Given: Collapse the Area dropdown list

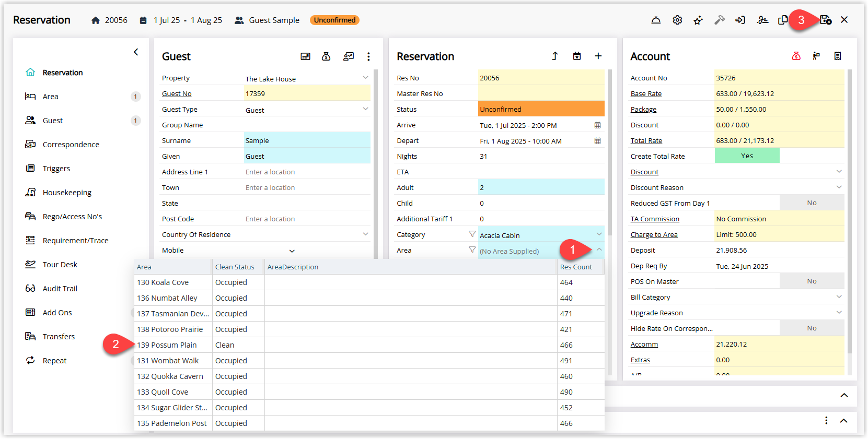Looking at the screenshot, I should tap(599, 250).
